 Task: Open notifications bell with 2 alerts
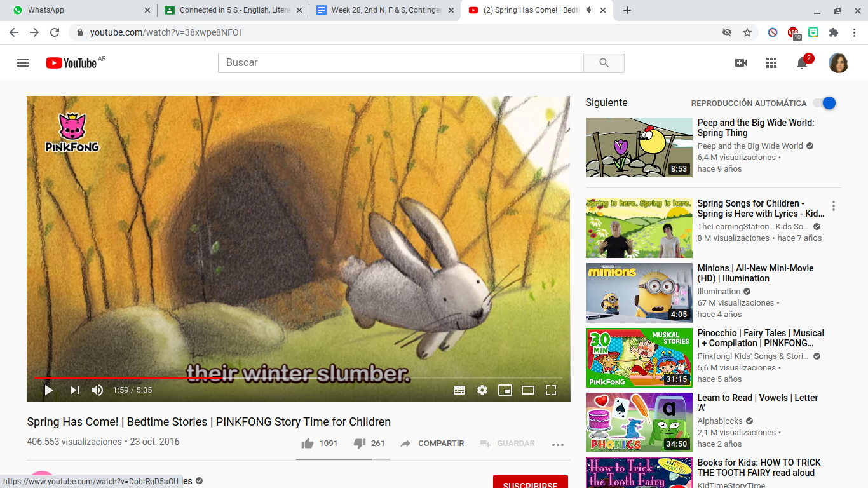click(x=803, y=62)
